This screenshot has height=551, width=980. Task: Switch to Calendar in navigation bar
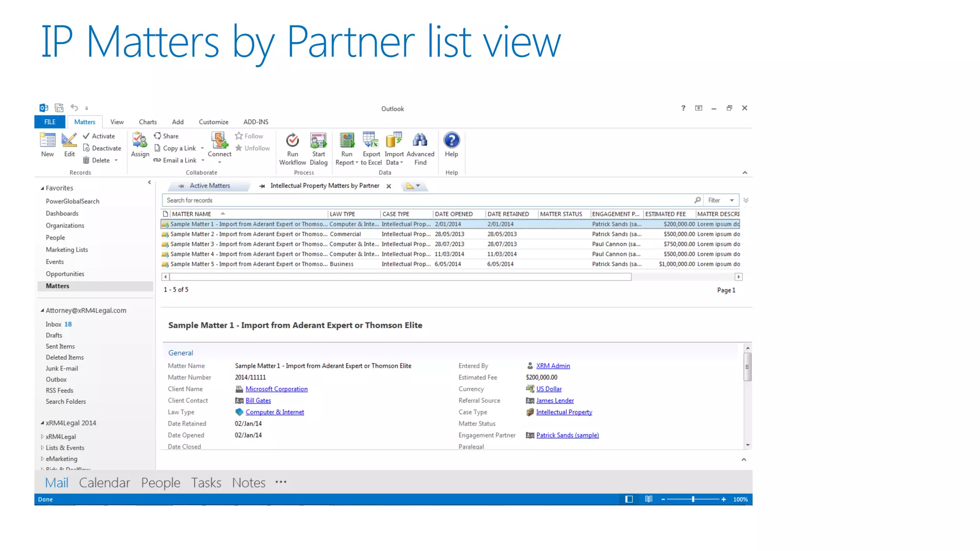[x=104, y=483]
